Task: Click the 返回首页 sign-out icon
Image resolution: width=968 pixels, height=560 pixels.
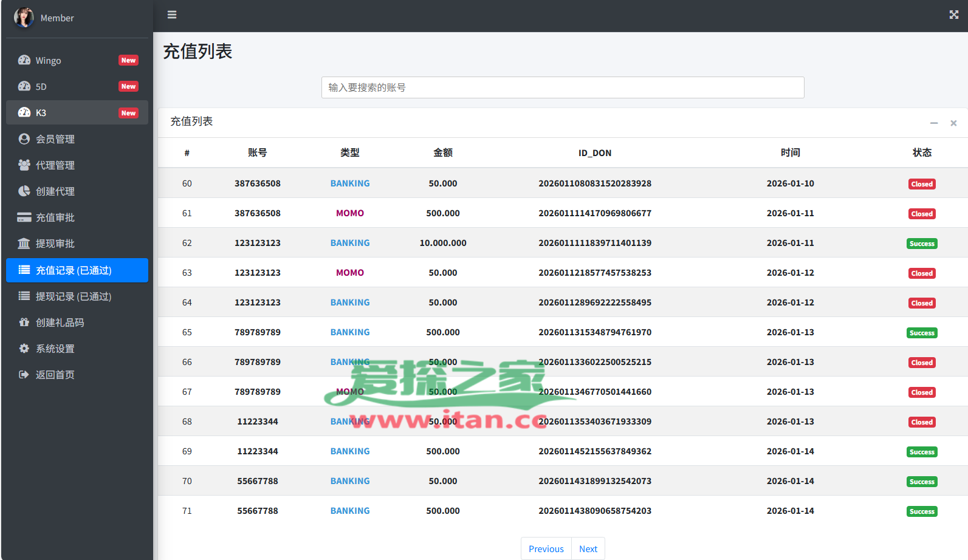Action: click(24, 375)
